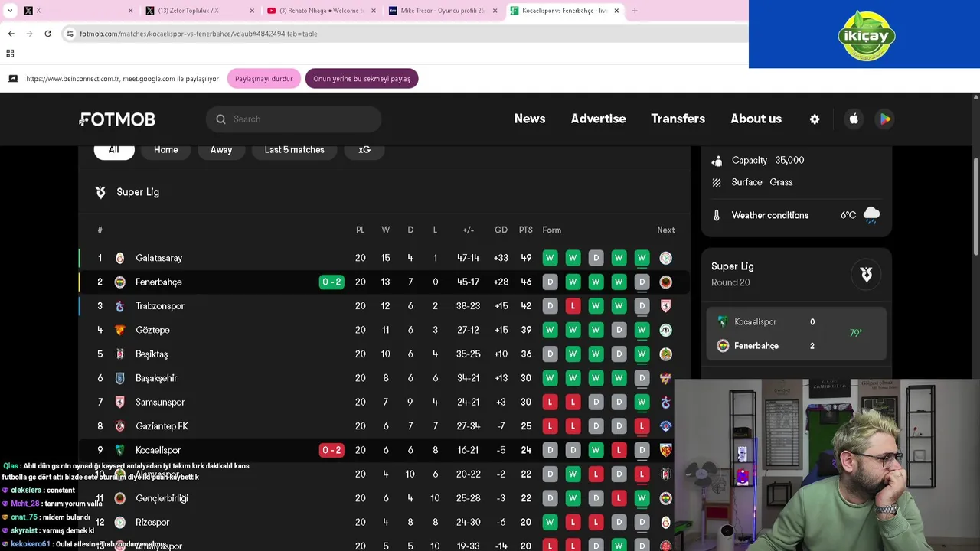Click the browser reload icon
Image resolution: width=980 pixels, height=551 pixels.
(x=47, y=34)
